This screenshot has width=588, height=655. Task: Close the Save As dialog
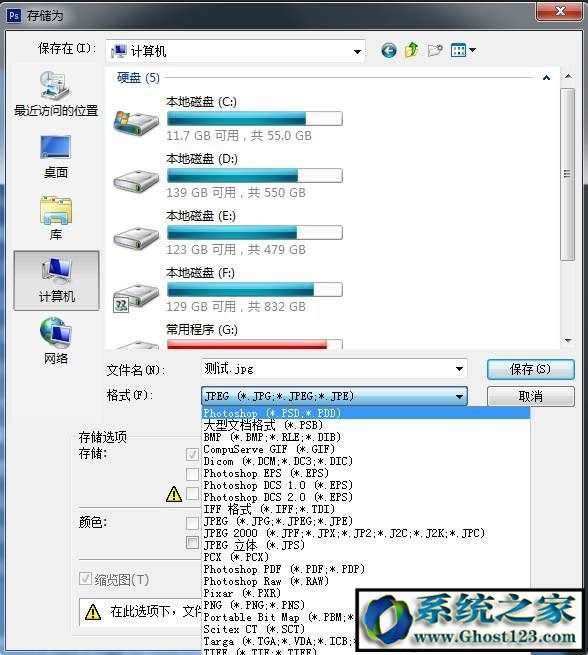(560, 11)
